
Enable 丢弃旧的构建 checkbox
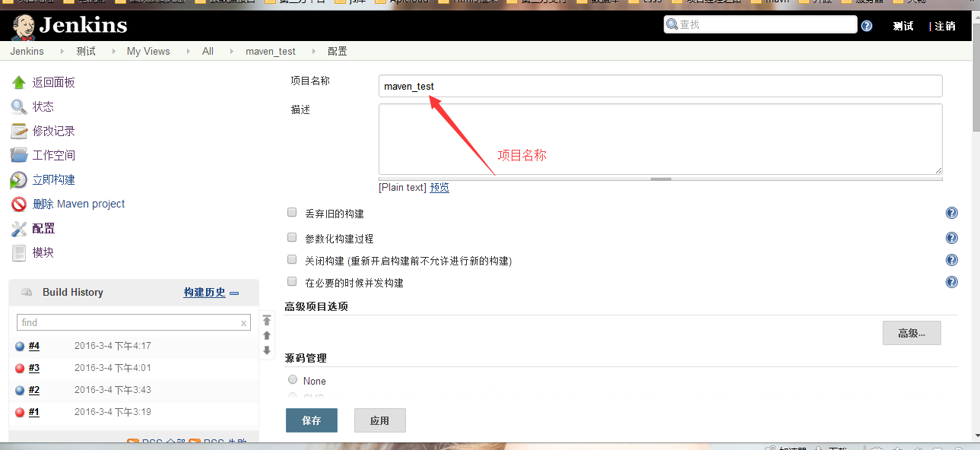pos(292,212)
